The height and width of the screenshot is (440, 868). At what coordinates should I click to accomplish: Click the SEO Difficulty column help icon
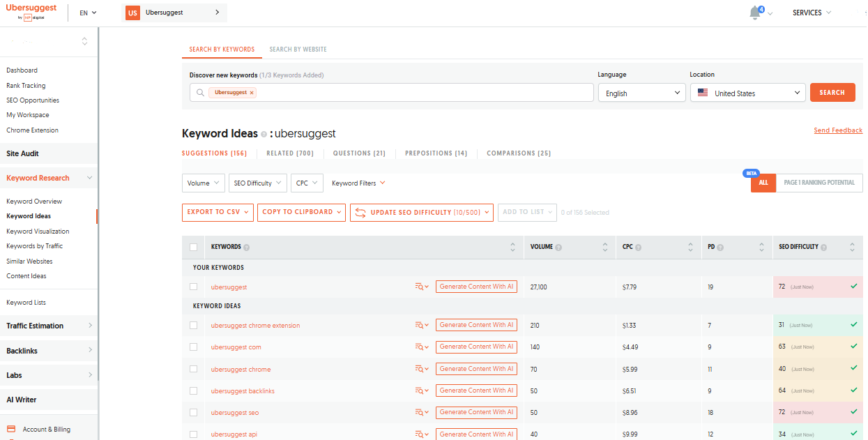[x=824, y=247]
